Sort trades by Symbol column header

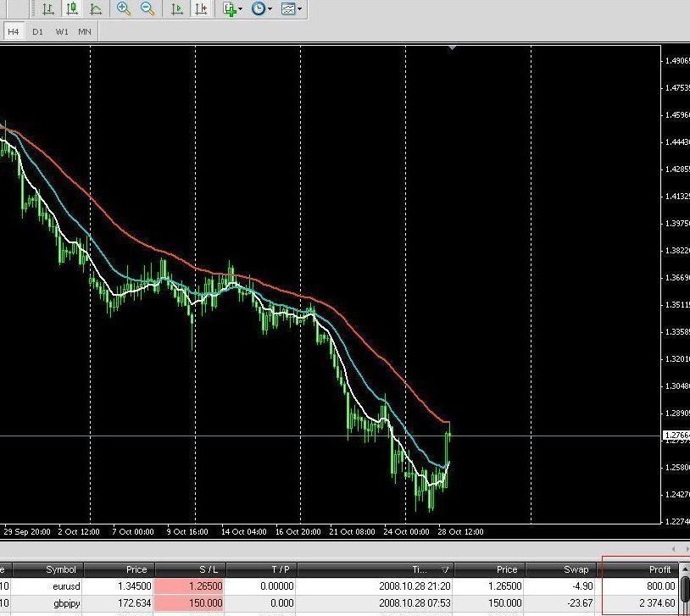[61, 569]
